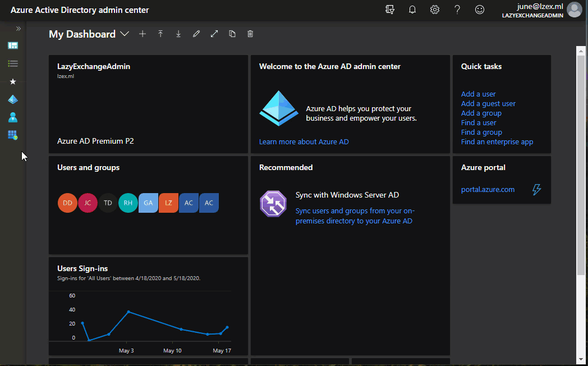This screenshot has height=366, width=588.
Task: Open Find a group link
Action: 481,132
